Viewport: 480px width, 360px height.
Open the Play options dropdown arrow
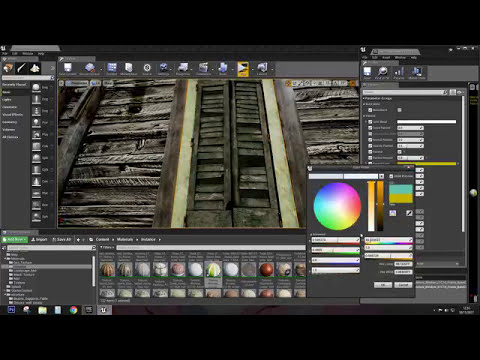[252, 69]
